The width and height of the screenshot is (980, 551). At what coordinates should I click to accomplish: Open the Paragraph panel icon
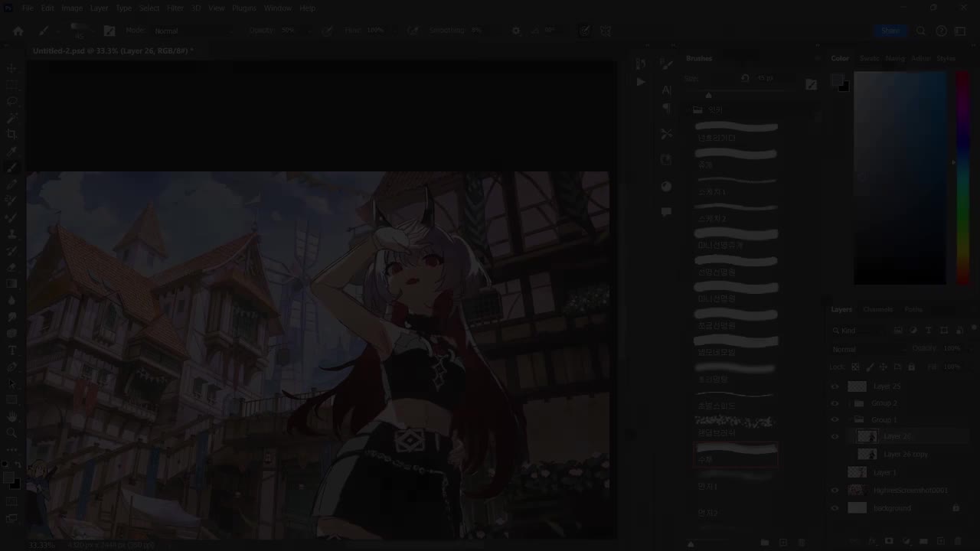(x=666, y=108)
